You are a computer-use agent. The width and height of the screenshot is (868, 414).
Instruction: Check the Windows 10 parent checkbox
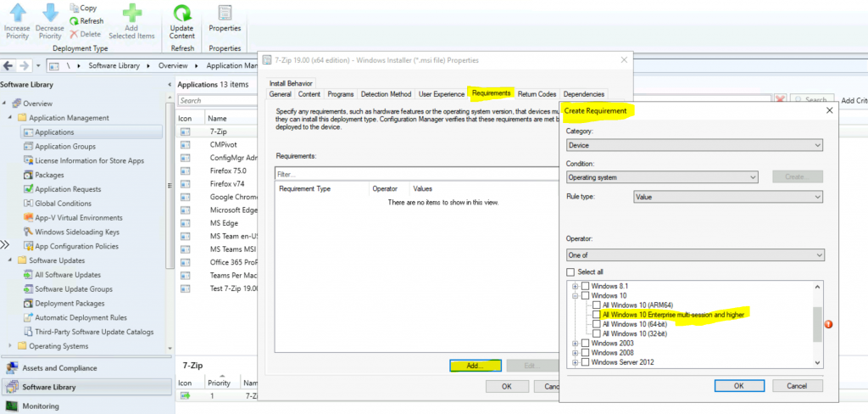pyautogui.click(x=585, y=296)
